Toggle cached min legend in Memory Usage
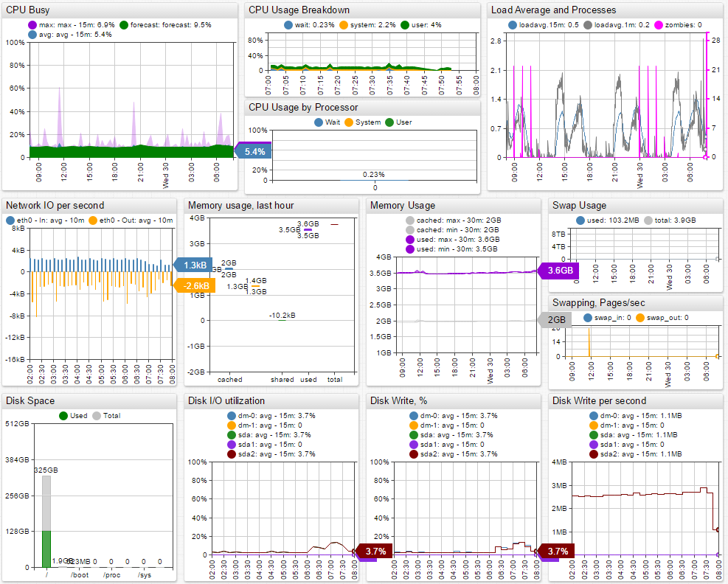Viewport: 728px width, 584px height. [x=410, y=230]
